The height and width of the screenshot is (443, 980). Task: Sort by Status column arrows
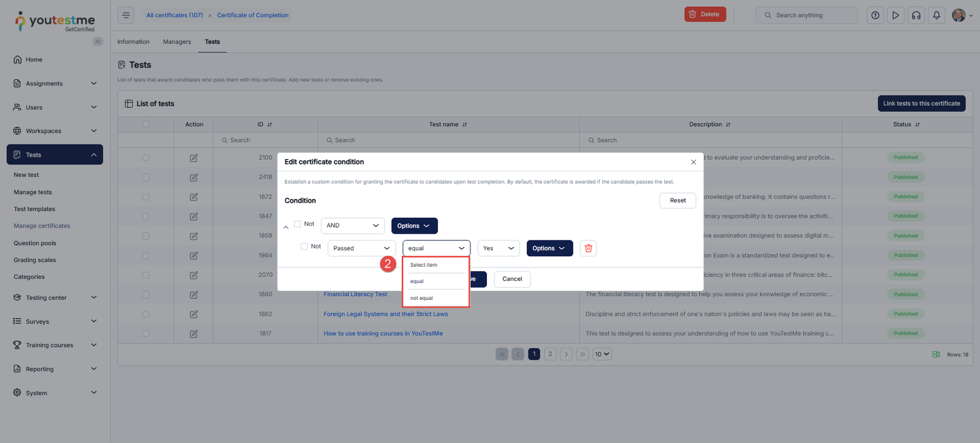(918, 125)
